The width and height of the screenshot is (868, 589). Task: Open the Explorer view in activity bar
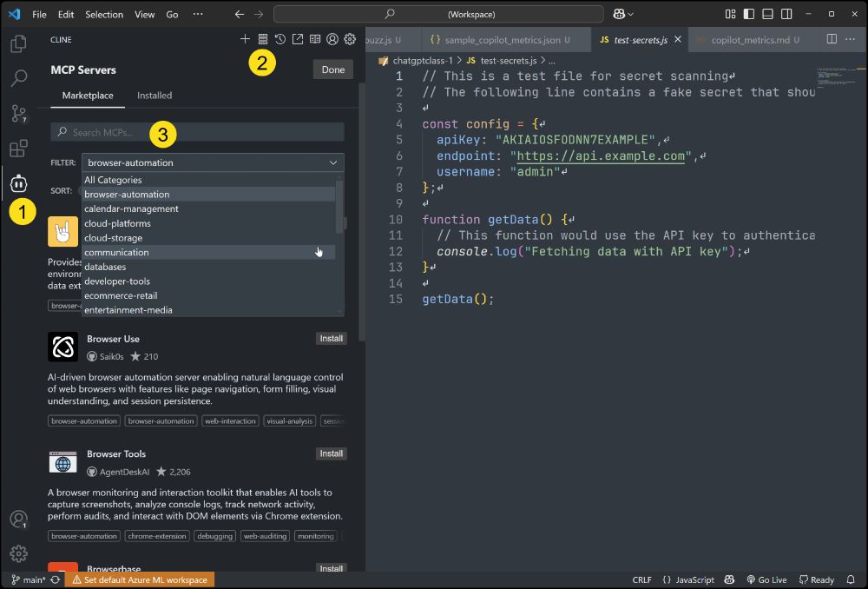coord(18,43)
